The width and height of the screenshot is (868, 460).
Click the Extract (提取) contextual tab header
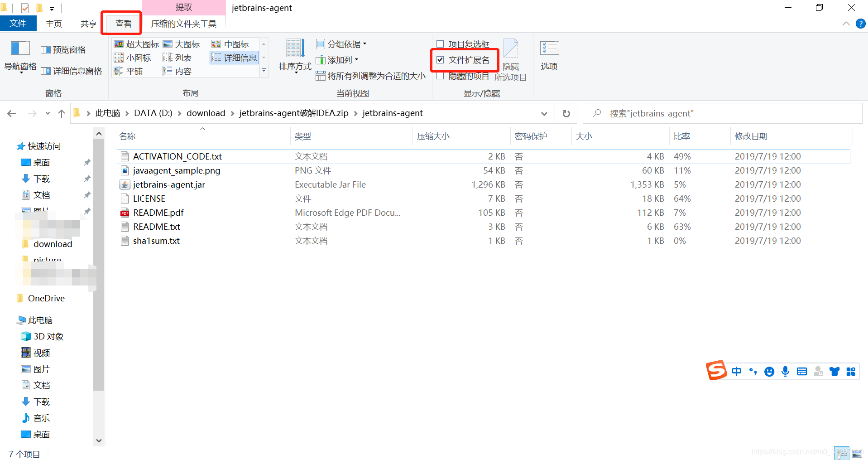[x=183, y=8]
